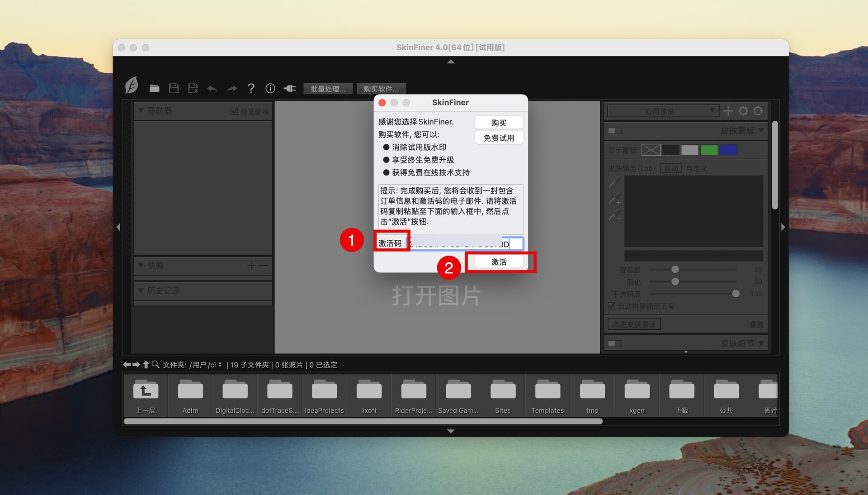The height and width of the screenshot is (495, 868).
Task: Expand the 皮肤细节 section arrow
Action: click(761, 343)
